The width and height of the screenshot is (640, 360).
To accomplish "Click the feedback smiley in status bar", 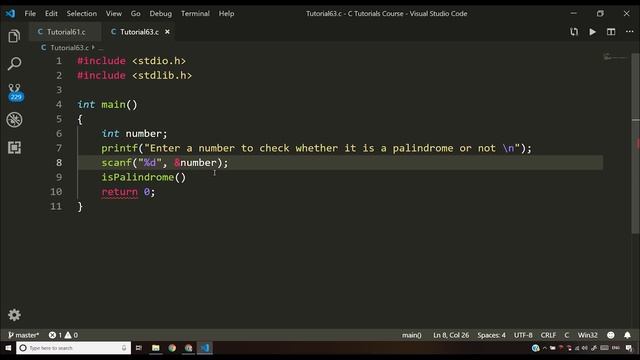I will coord(611,335).
